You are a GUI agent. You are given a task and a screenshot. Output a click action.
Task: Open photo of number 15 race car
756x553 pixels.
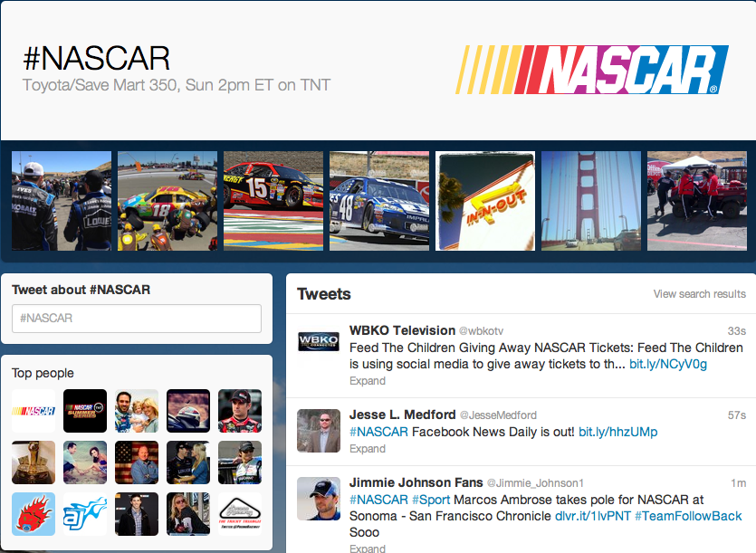273,201
